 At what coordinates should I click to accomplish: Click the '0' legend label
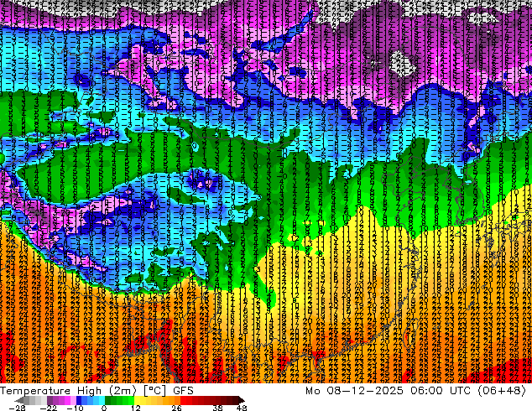click(104, 408)
